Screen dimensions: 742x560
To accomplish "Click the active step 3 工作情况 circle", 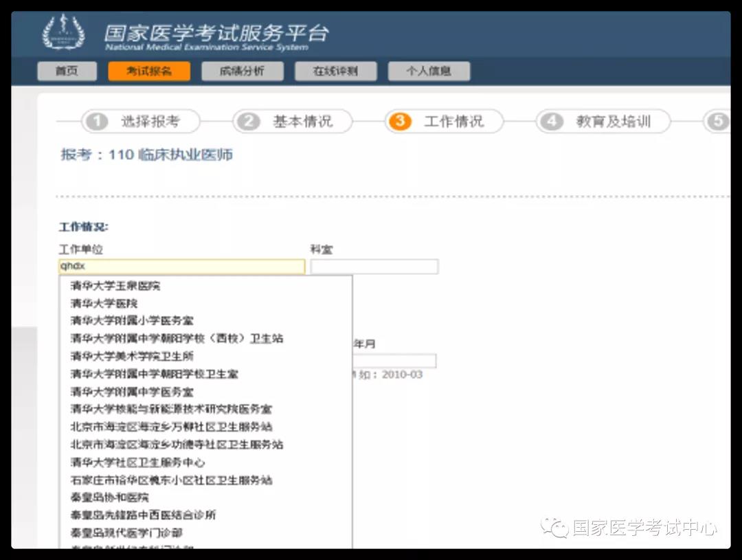I will tap(400, 121).
